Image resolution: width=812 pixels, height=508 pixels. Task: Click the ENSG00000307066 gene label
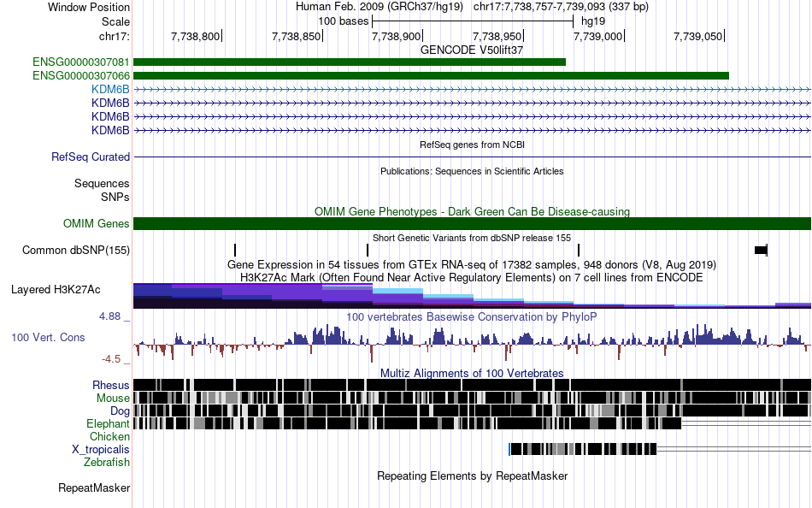(81, 75)
